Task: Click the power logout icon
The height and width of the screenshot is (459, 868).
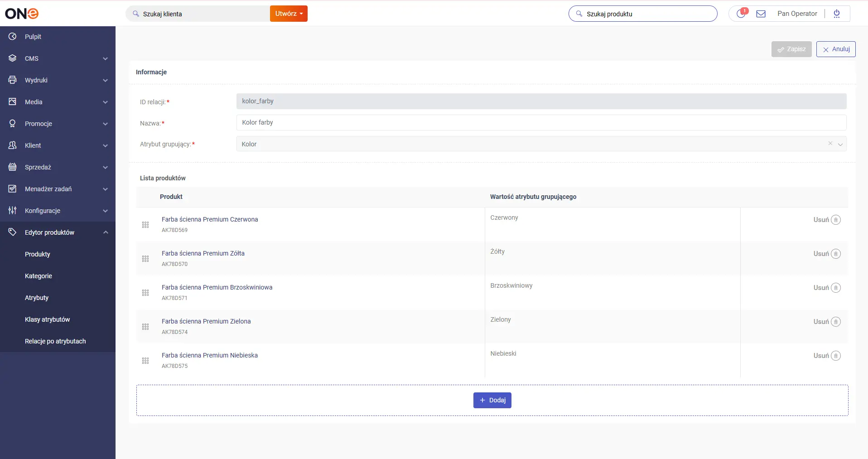Action: pos(837,14)
